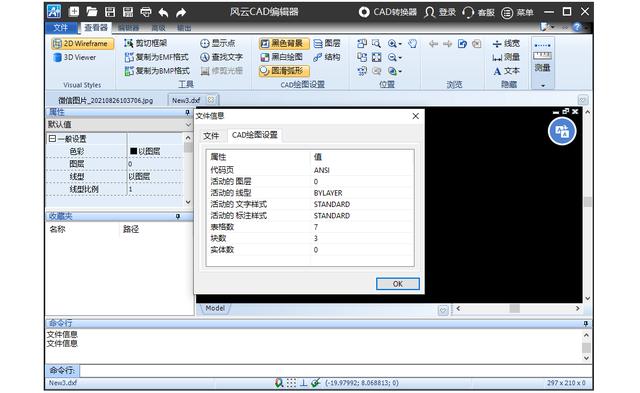Click the 色彩 color value swatch
Viewport: 640px width, 393px height.
(133, 151)
